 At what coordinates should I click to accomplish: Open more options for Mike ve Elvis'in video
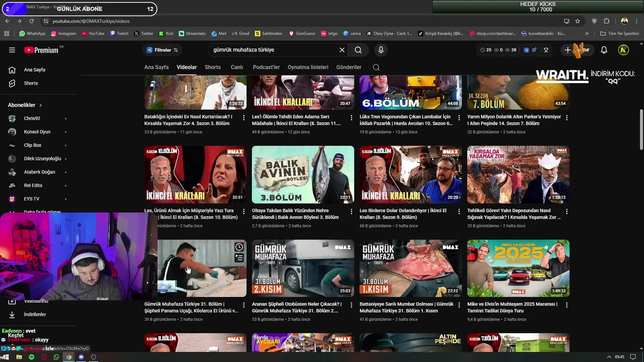[567, 305]
